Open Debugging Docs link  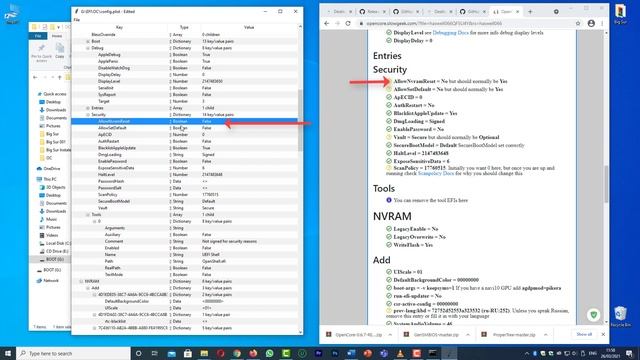pyautogui.click(x=450, y=33)
